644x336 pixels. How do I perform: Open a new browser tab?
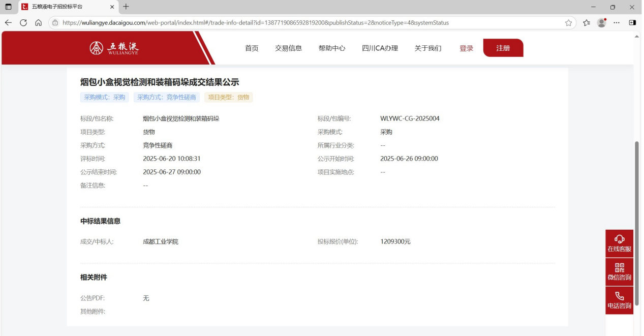(126, 7)
